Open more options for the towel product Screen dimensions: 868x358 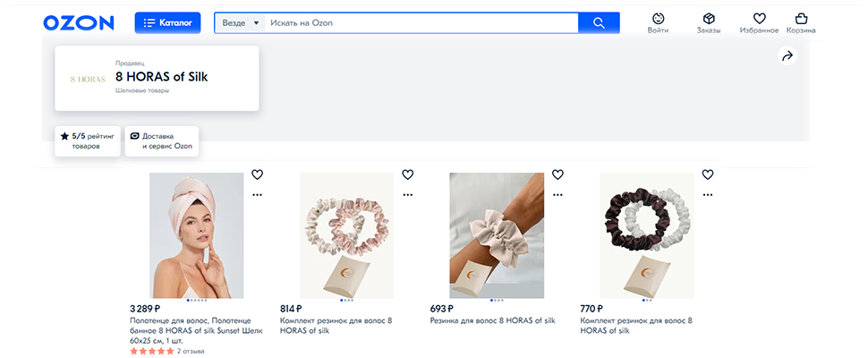pyautogui.click(x=258, y=195)
